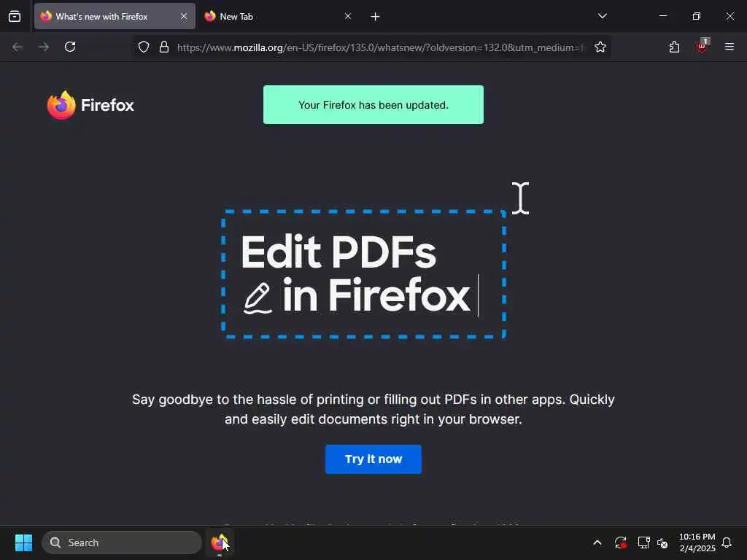Viewport: 747px width, 560px height.
Task: Open uBlock Origin extension popup
Action: pyautogui.click(x=702, y=46)
